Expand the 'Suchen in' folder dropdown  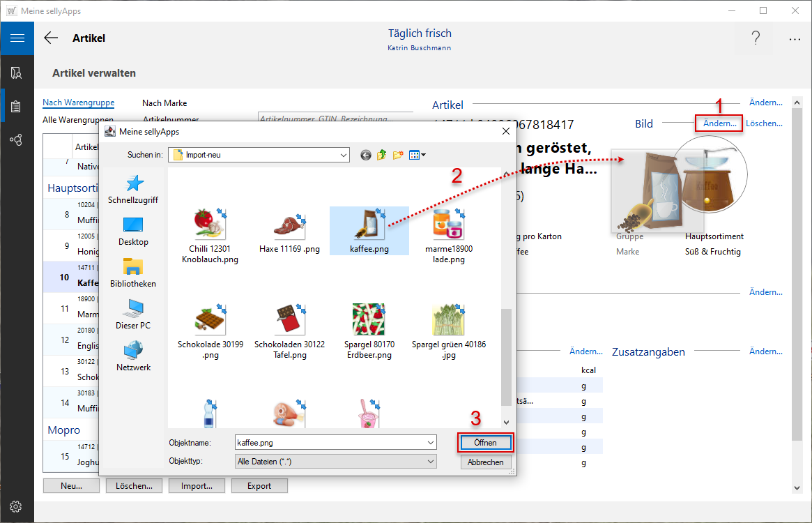click(343, 155)
